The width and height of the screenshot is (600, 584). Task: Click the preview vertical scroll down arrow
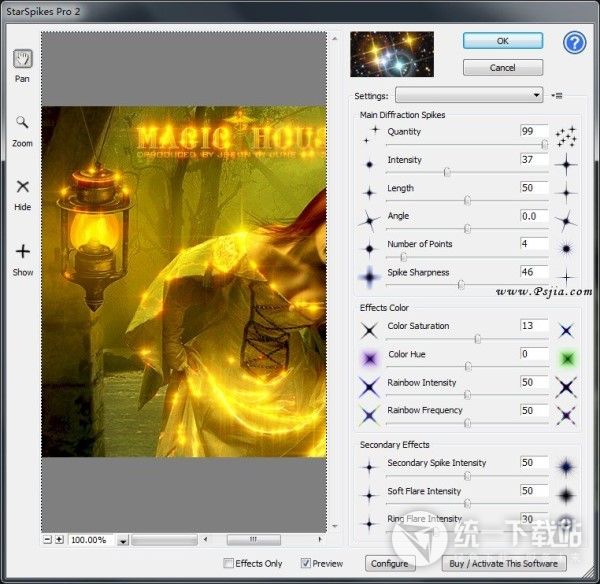pyautogui.click(x=335, y=526)
